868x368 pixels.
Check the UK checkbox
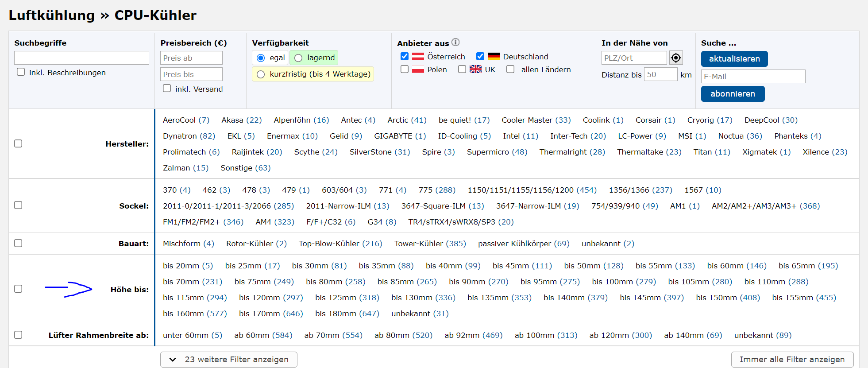coord(462,69)
